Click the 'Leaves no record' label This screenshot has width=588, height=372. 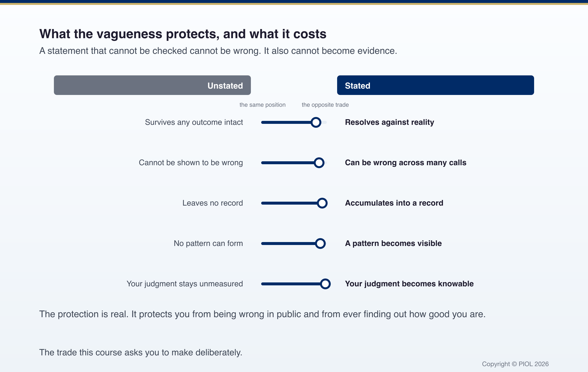coord(212,203)
